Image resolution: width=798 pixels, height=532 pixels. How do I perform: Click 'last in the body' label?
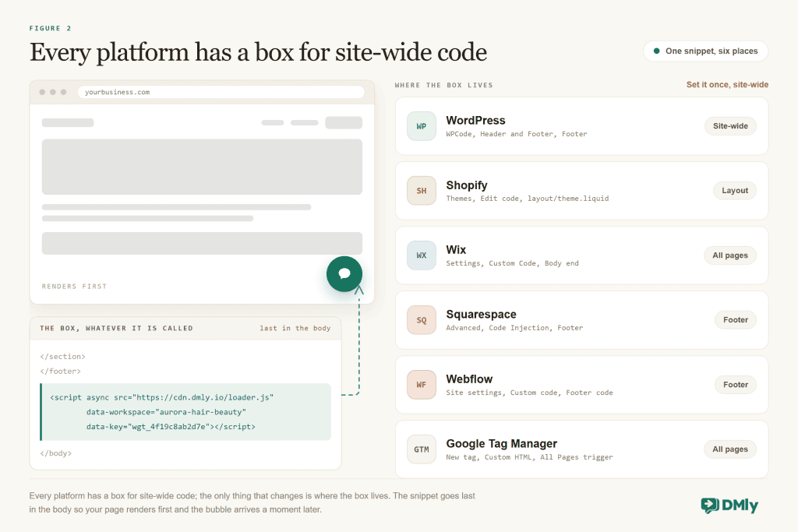coord(295,328)
